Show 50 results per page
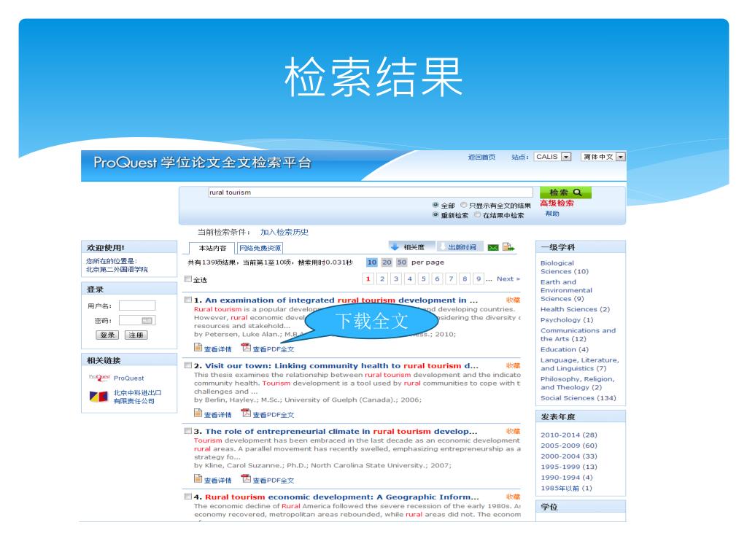The width and height of the screenshot is (747, 560). tap(402, 262)
